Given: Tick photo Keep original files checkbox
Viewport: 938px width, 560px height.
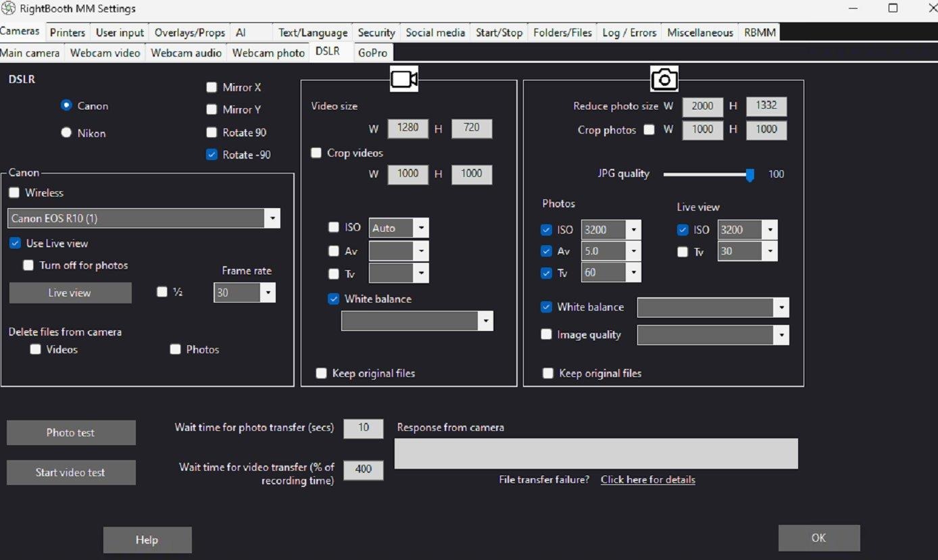Looking at the screenshot, I should [x=548, y=373].
